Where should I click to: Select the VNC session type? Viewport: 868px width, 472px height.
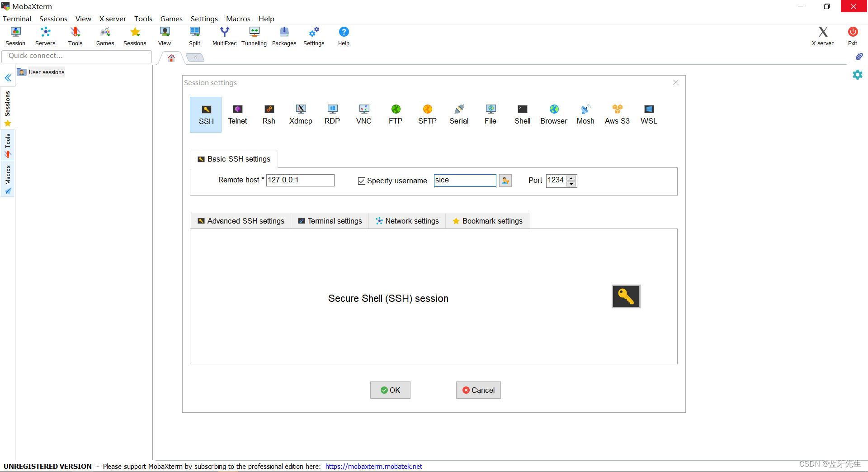pyautogui.click(x=364, y=114)
